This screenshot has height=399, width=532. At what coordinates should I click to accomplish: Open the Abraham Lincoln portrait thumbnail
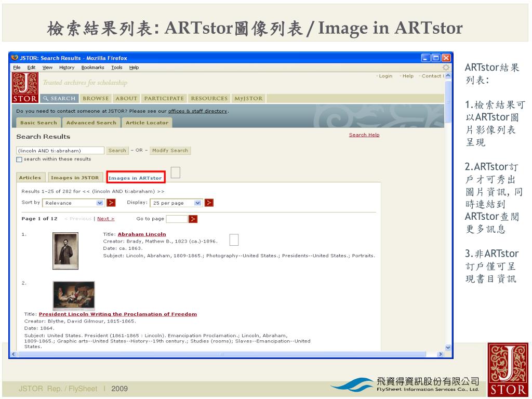pyautogui.click(x=65, y=251)
